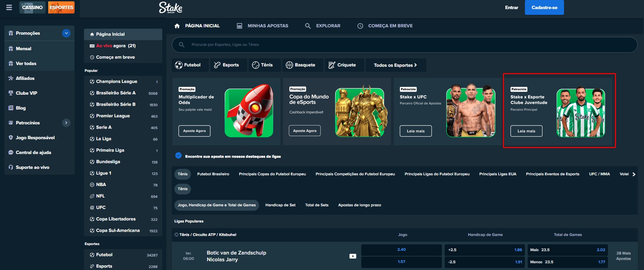Open Começa em breve sidebar link
644x270 pixels.
123,57
